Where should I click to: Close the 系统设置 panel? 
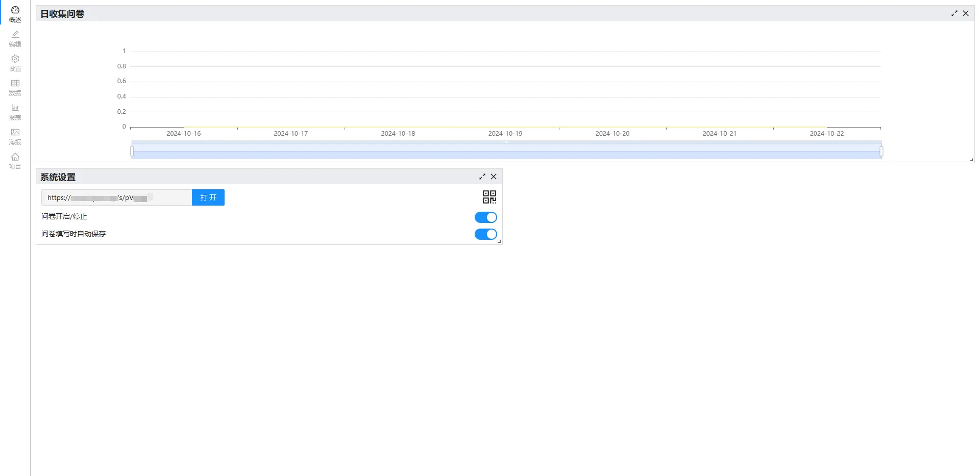494,177
